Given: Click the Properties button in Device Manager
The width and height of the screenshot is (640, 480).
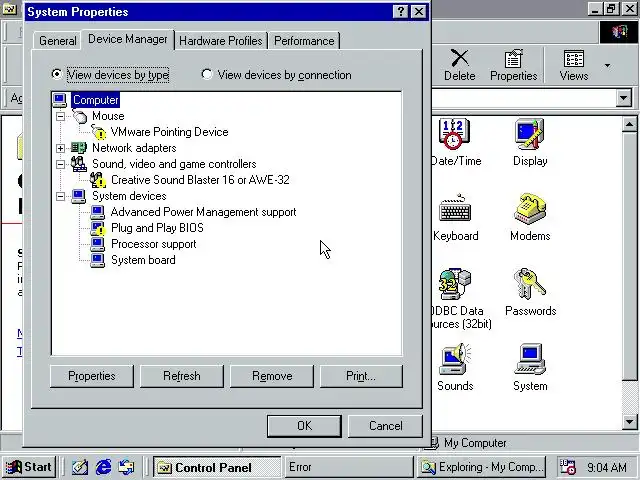Looking at the screenshot, I should coord(92,376).
